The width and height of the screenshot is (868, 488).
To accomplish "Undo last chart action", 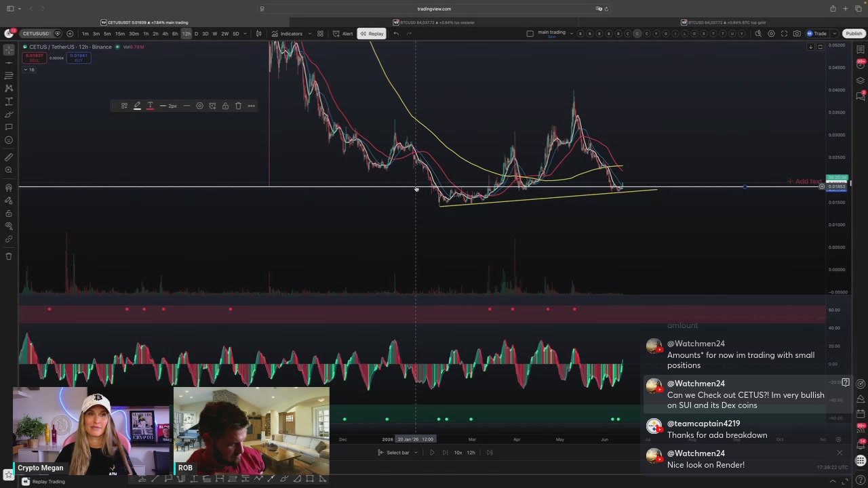I will (396, 33).
